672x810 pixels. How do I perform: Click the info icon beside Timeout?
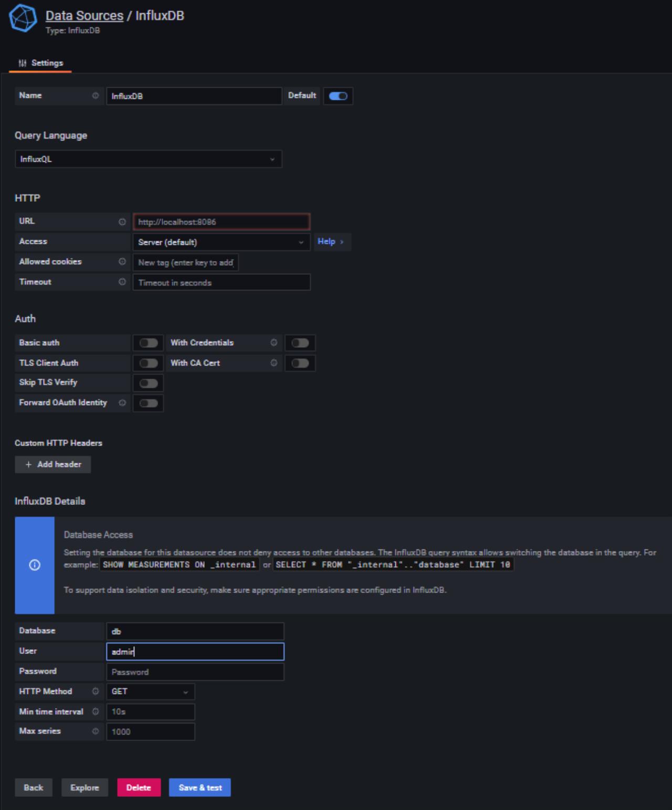(122, 282)
